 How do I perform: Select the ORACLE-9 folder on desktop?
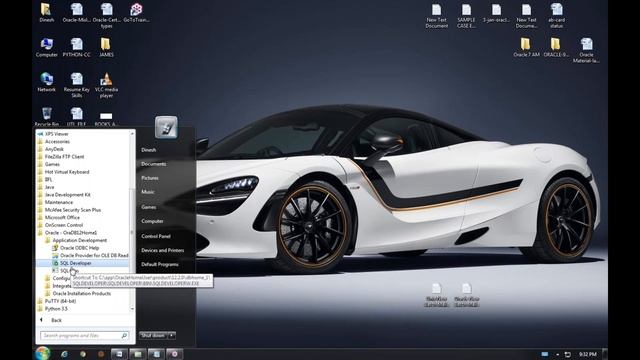point(556,47)
